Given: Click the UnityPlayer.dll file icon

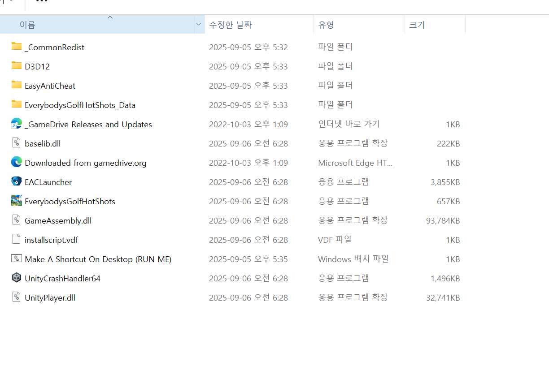Looking at the screenshot, I should [17, 297].
